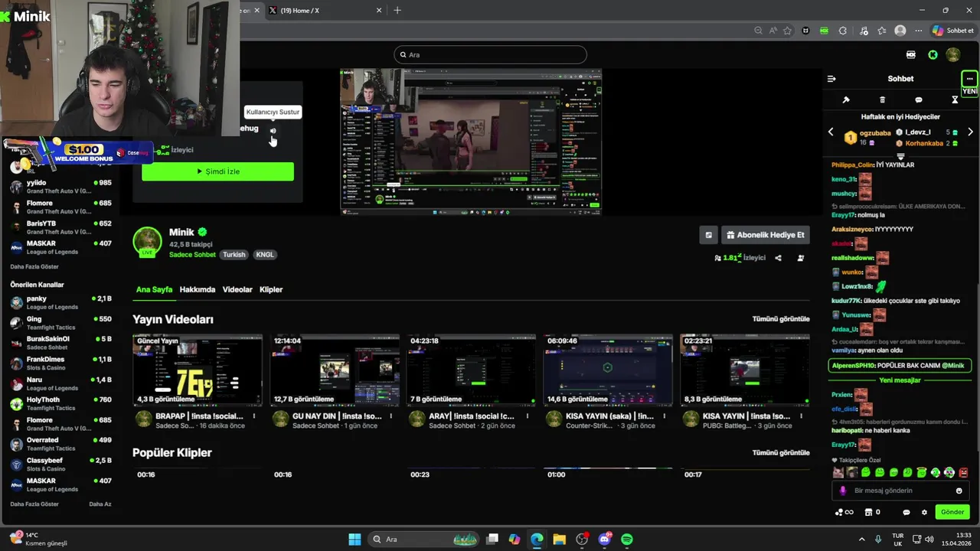Open the Klipler tab
This screenshot has width=980, height=551.
271,289
